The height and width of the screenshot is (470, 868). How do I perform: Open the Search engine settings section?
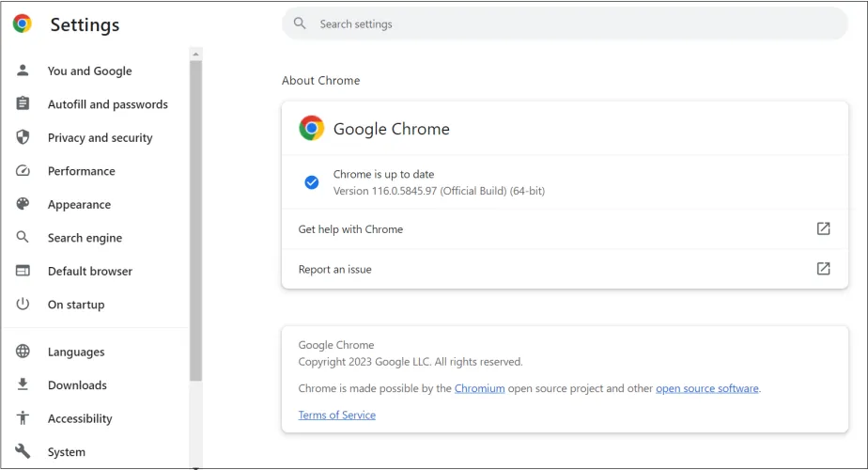pyautogui.click(x=85, y=238)
